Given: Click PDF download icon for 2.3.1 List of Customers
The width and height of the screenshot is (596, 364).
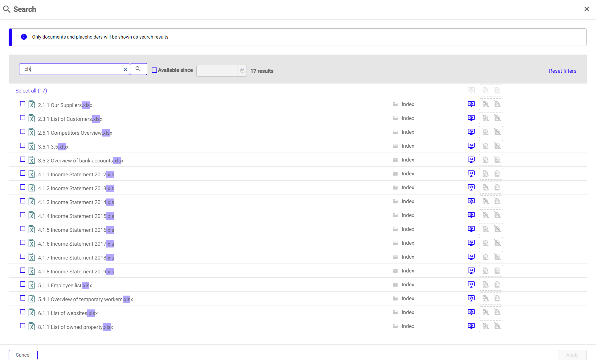Looking at the screenshot, I should [x=485, y=118].
